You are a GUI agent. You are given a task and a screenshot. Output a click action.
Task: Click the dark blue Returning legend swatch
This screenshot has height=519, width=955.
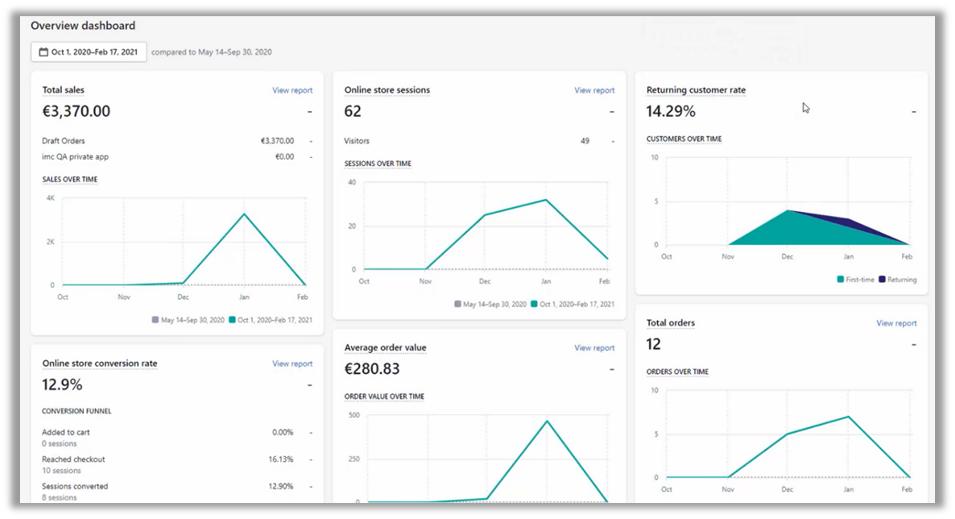[882, 280]
